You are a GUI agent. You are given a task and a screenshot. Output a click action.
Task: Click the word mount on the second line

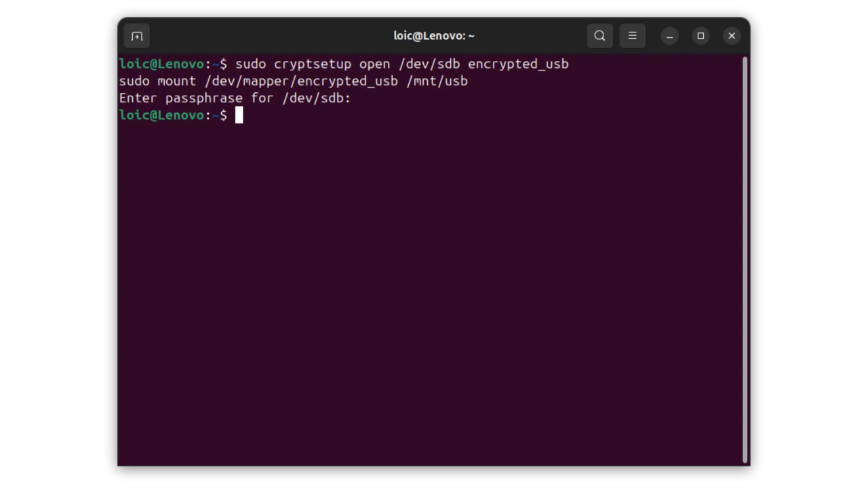click(177, 81)
